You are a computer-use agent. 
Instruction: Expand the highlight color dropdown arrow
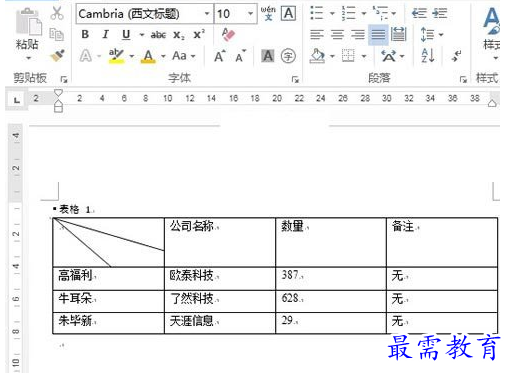click(132, 56)
